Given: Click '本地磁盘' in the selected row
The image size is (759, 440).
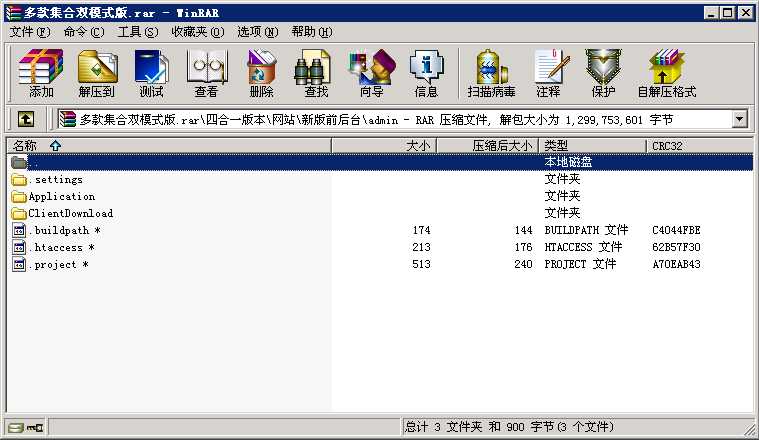Looking at the screenshot, I should 568,162.
